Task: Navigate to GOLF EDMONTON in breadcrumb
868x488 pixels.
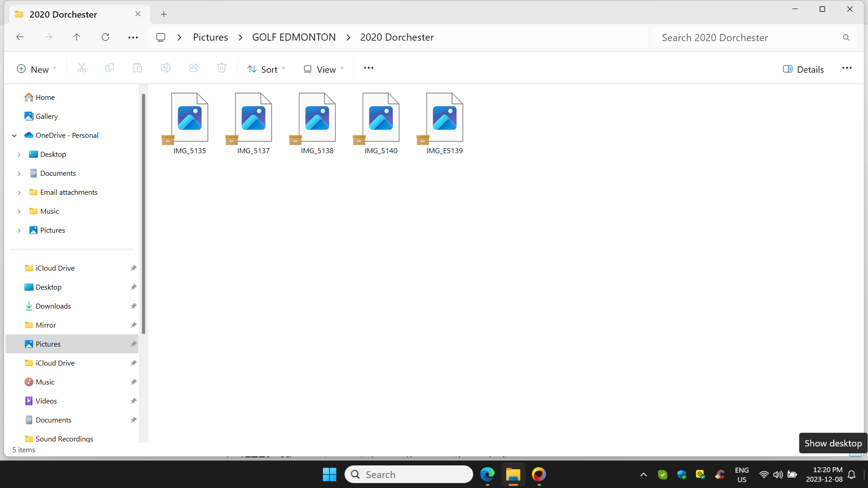Action: tap(294, 38)
